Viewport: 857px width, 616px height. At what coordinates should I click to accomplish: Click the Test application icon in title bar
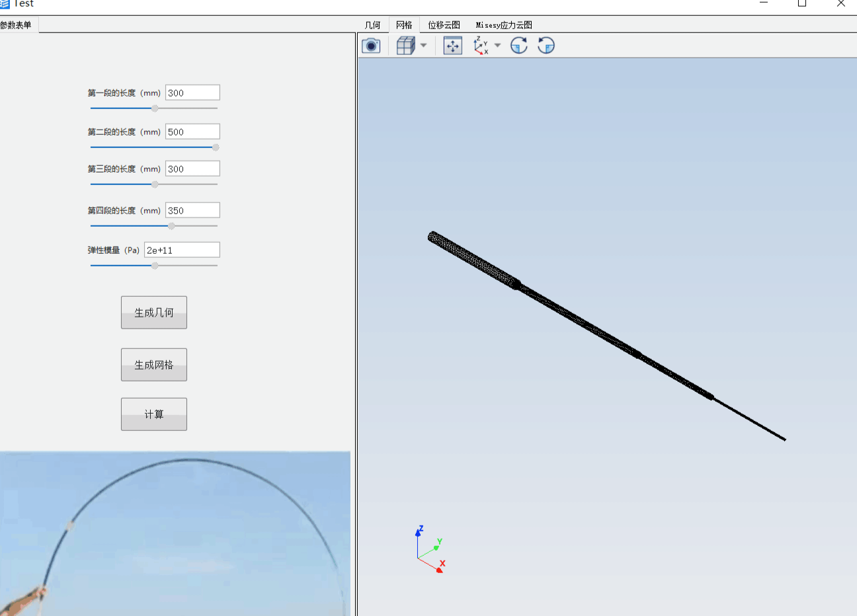point(5,3)
